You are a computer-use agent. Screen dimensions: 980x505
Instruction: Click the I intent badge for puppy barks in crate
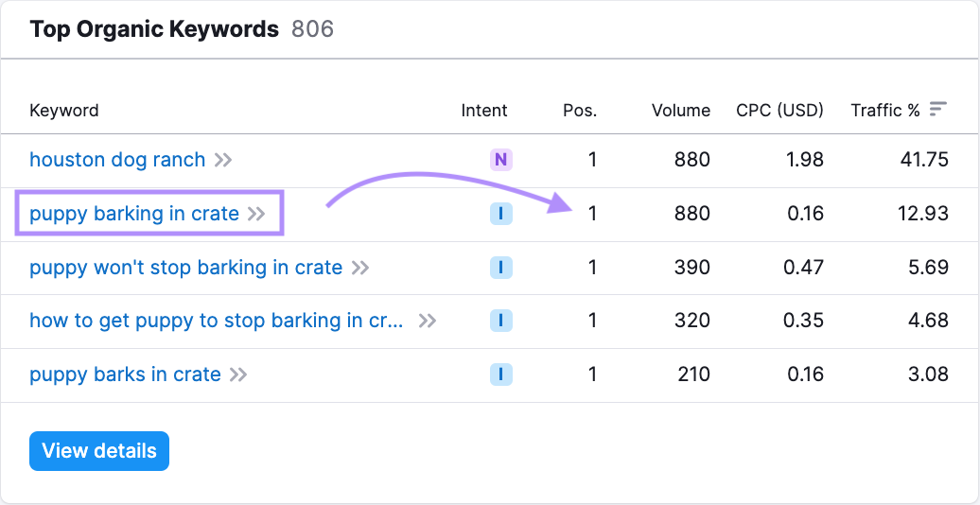(500, 374)
